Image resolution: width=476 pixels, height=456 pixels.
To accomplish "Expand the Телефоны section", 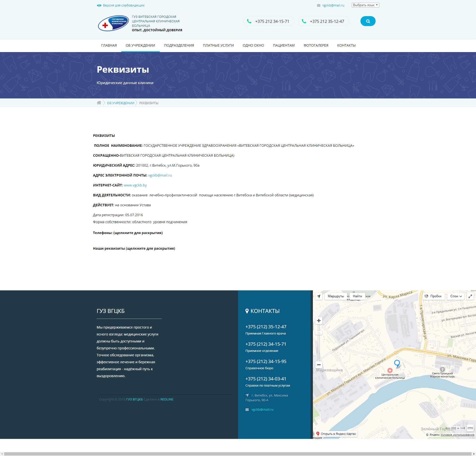I will (128, 233).
